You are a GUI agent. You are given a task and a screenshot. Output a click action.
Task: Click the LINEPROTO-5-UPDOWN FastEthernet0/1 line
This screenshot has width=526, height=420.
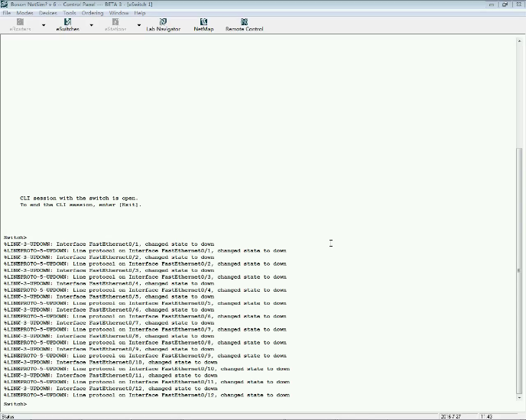click(x=145, y=250)
